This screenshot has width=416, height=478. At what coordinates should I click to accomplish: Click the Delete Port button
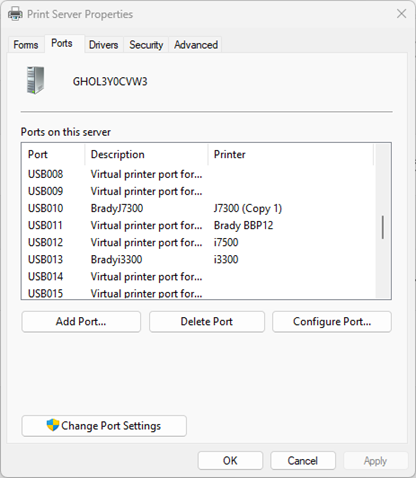(207, 322)
